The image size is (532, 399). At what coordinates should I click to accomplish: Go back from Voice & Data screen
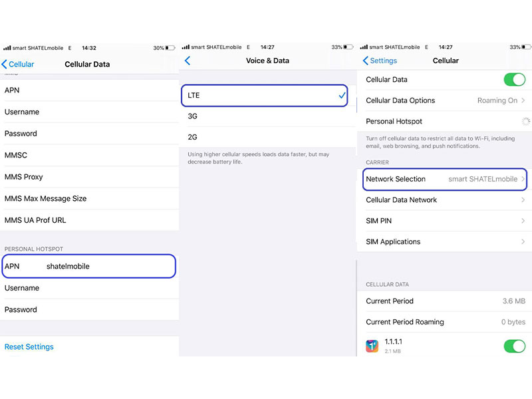point(188,61)
